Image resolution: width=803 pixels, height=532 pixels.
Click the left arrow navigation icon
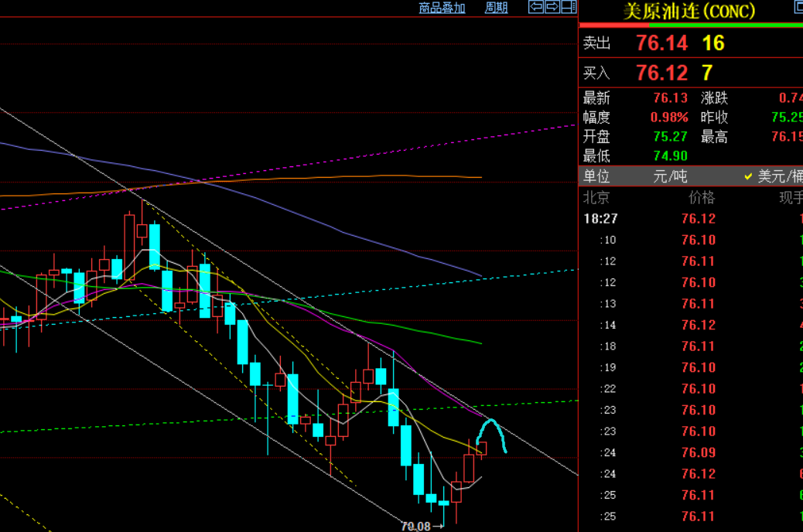(535, 8)
